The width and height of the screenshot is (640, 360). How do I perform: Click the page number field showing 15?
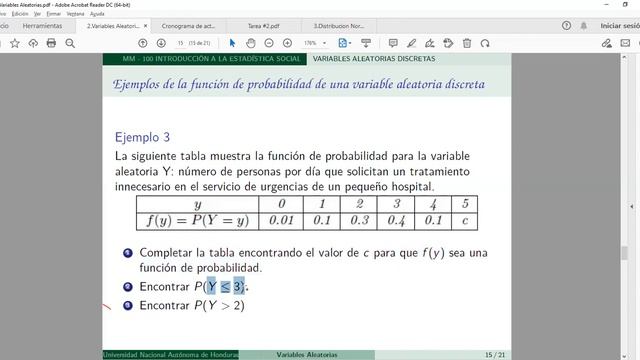pyautogui.click(x=180, y=43)
